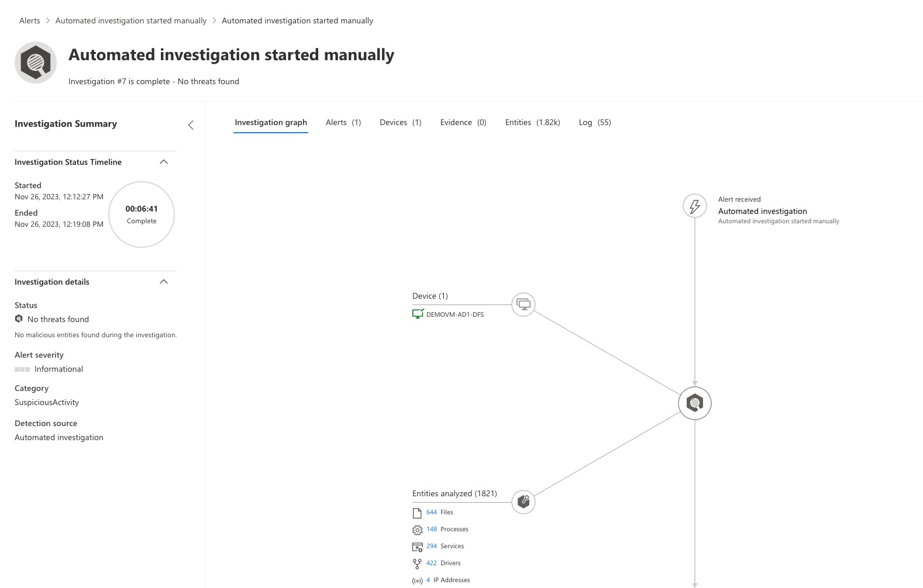Image resolution: width=923 pixels, height=588 pixels.
Task: Open the Log tab
Action: click(x=594, y=122)
